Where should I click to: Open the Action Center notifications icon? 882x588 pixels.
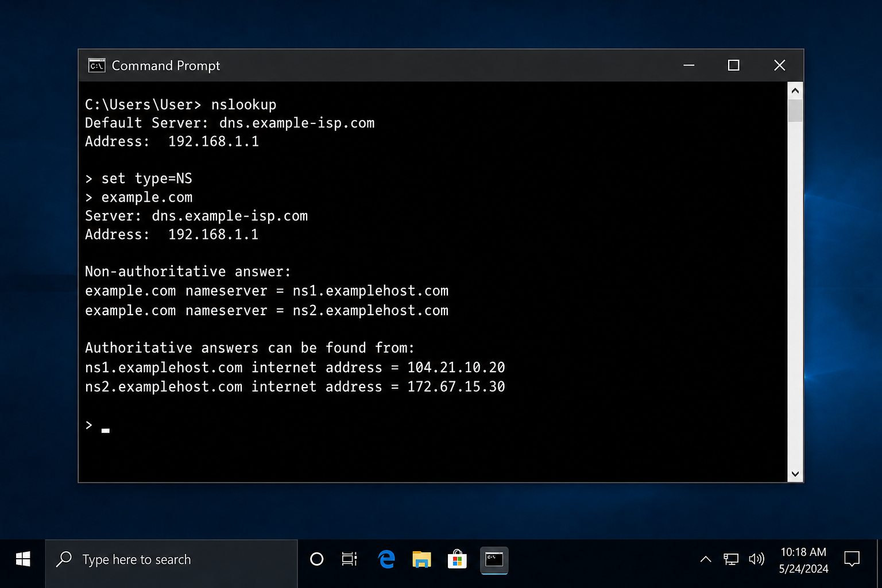pos(852,559)
